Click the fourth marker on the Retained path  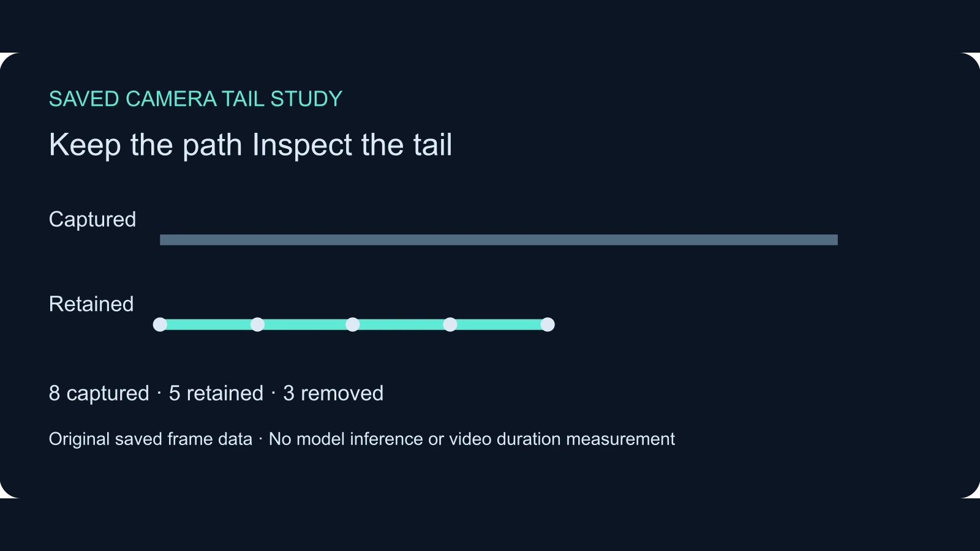[x=450, y=324]
